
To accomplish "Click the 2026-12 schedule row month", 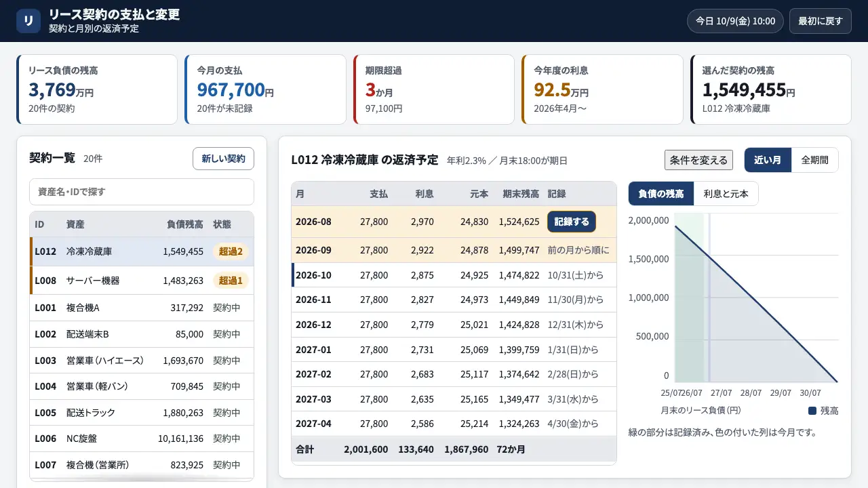I will tap(313, 325).
